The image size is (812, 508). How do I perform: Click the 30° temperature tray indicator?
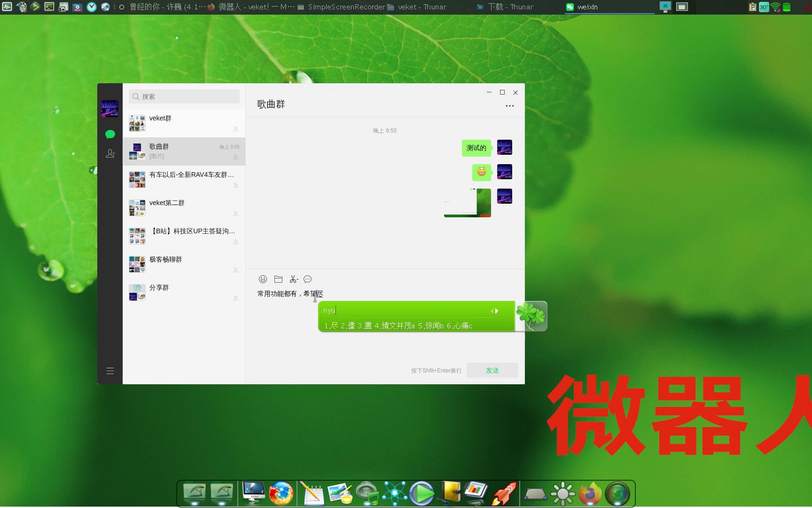[x=764, y=7]
